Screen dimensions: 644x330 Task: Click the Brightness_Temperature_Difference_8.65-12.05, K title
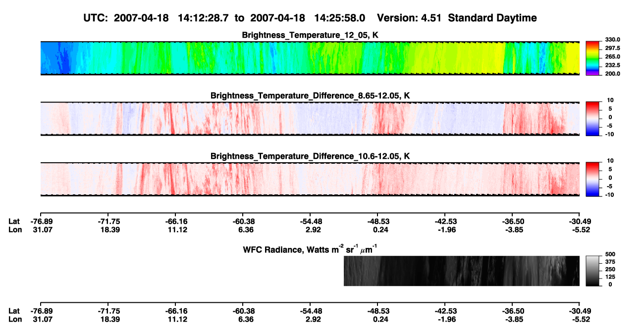[310, 95]
